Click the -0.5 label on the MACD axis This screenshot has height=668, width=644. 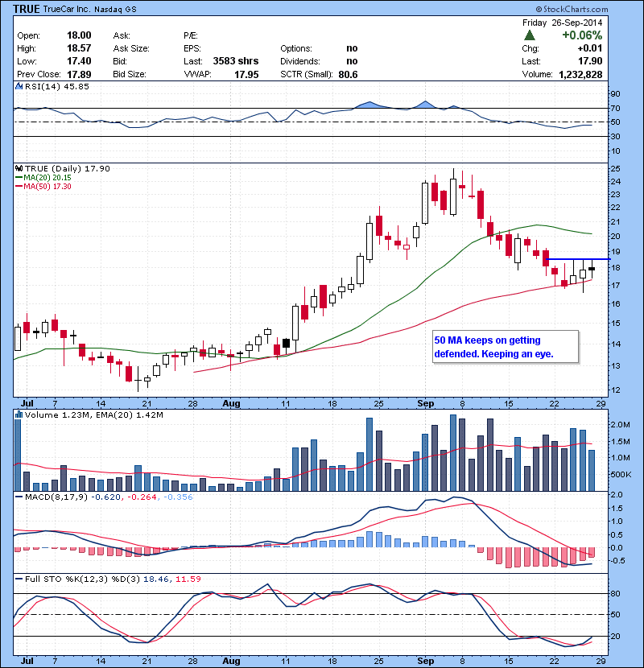(617, 561)
